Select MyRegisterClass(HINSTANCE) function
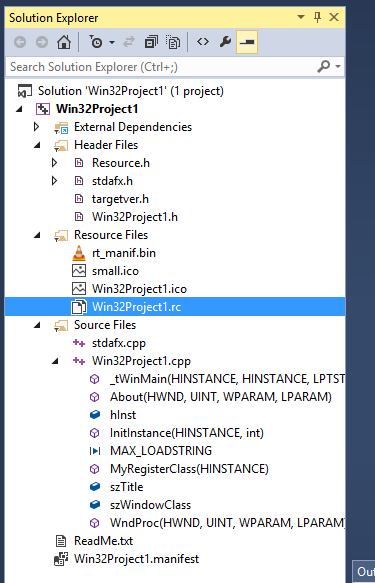 click(x=189, y=469)
